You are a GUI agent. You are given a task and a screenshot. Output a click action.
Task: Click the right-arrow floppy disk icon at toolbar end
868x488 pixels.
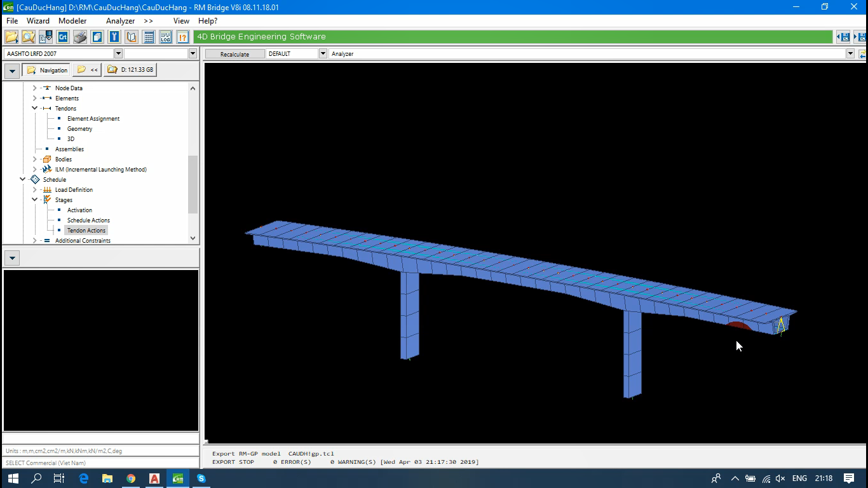tap(860, 37)
